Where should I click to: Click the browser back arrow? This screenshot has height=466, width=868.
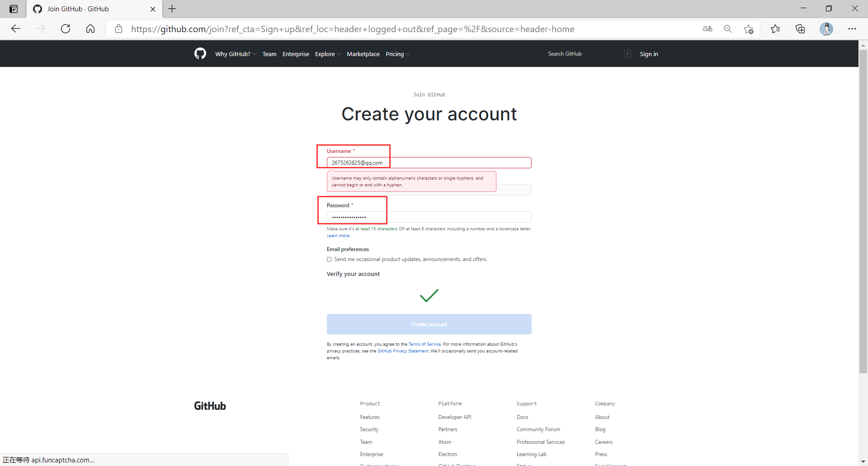pyautogui.click(x=16, y=29)
